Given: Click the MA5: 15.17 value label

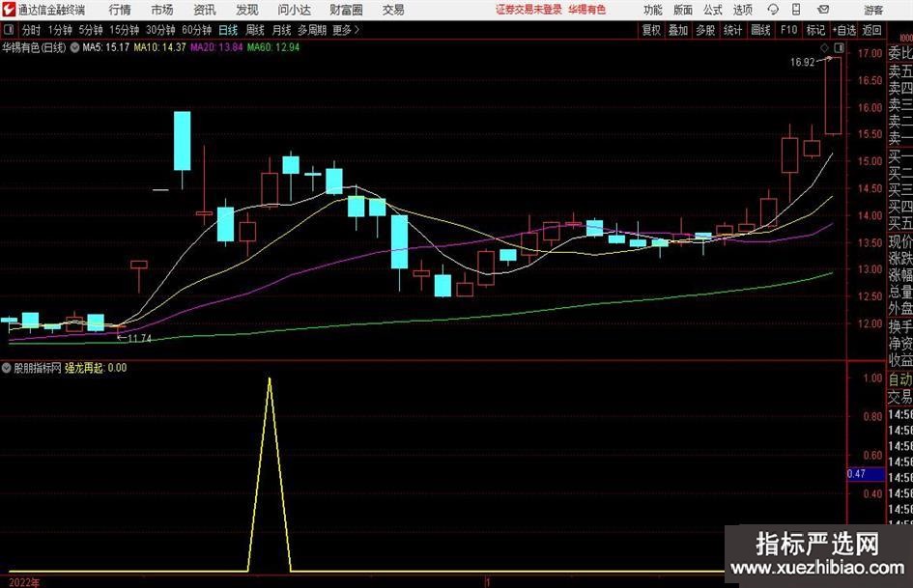Looking at the screenshot, I should point(106,47).
